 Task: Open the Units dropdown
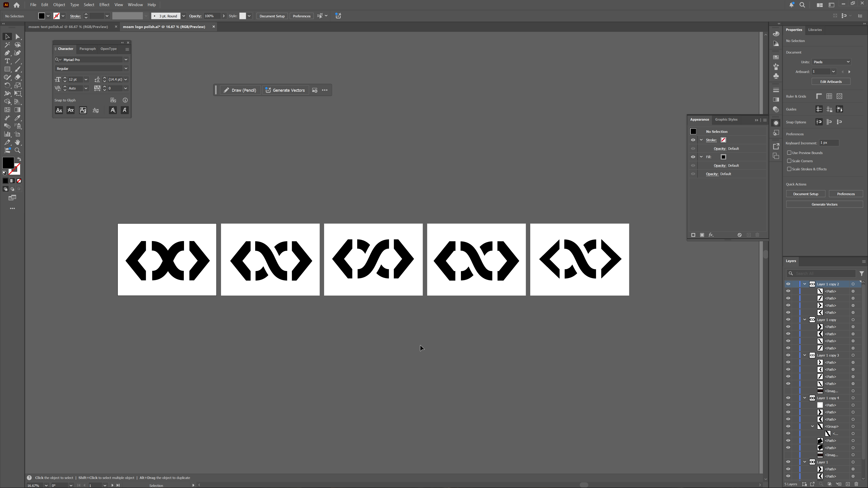click(x=831, y=62)
